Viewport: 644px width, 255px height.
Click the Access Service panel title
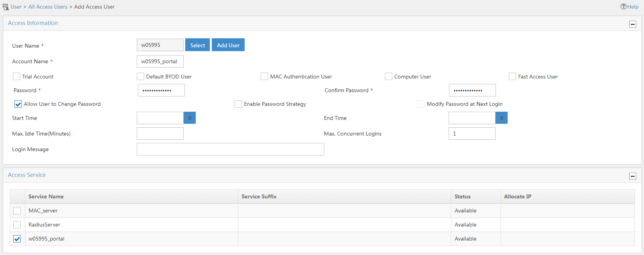pyautogui.click(x=27, y=175)
